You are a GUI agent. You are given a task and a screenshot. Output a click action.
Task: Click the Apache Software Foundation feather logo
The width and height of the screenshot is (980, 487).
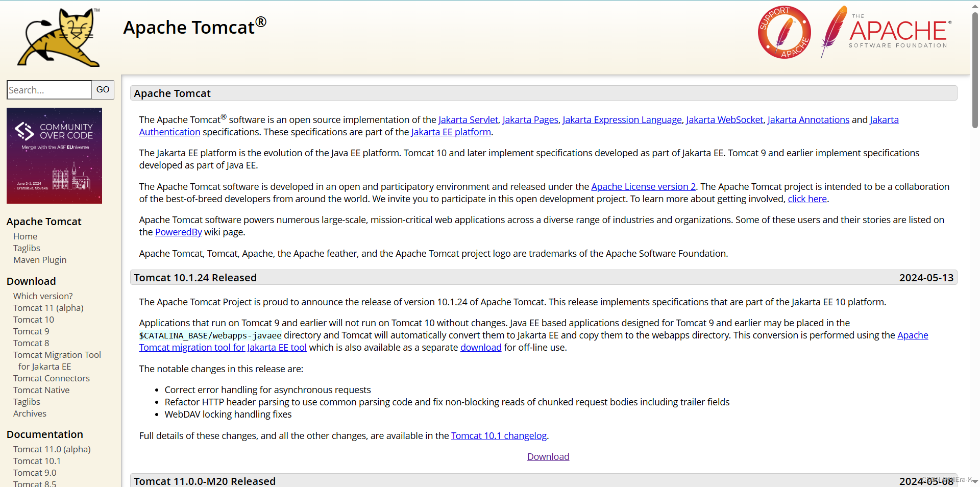pyautogui.click(x=886, y=32)
